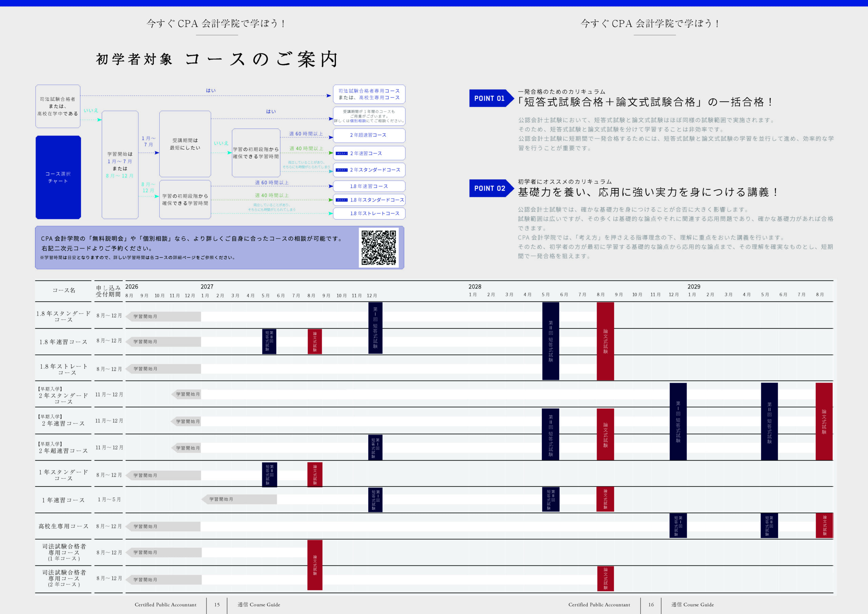Viewport: 868px width, 614px height.
Task: Click the 【早期入学】2年超速習コース row name
Action: pos(63,447)
